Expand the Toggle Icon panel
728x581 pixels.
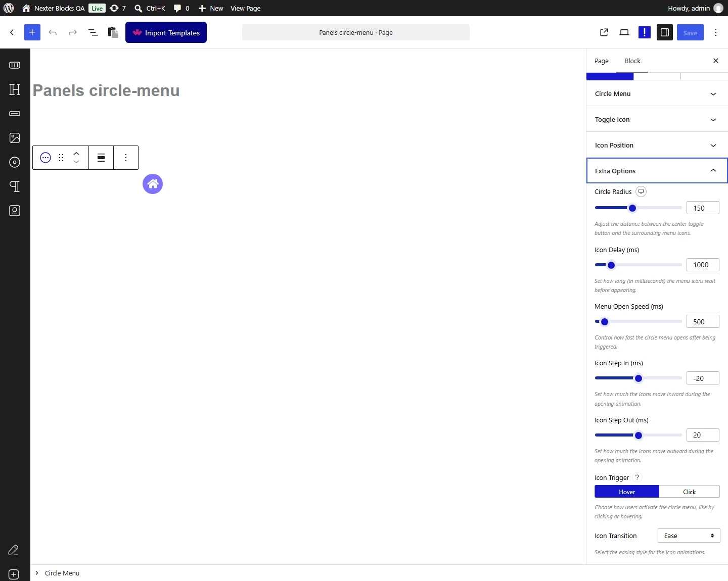coord(657,119)
